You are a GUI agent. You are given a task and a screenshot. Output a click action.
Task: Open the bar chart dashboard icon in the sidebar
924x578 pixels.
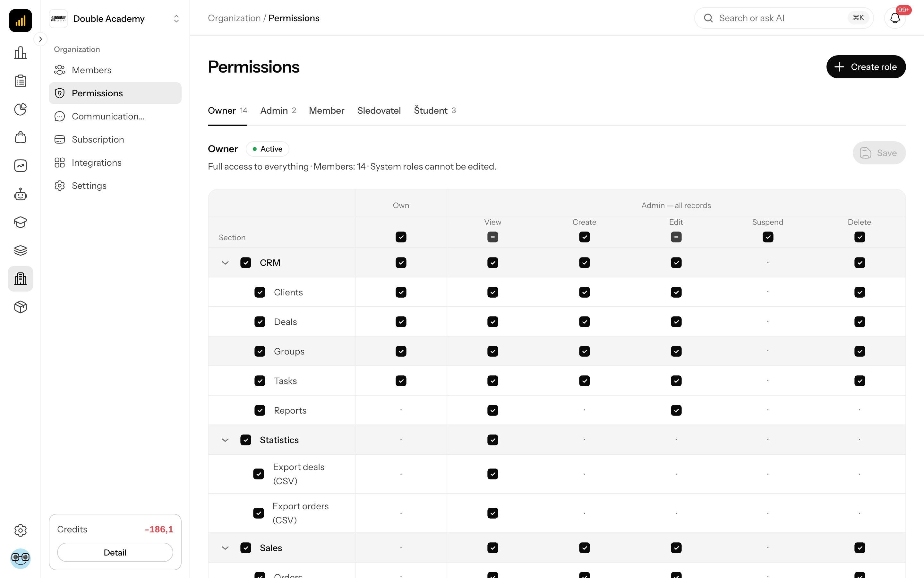(20, 53)
